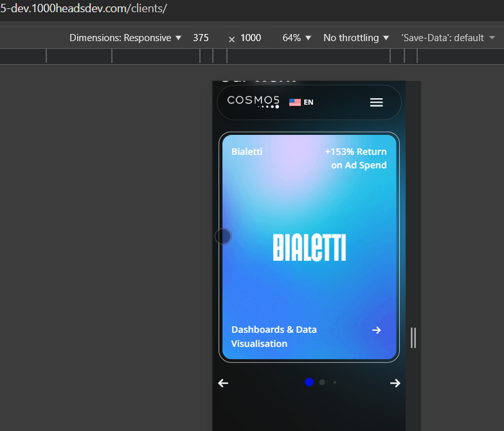
Task: Click the Bialetti card title text
Action: click(x=247, y=152)
